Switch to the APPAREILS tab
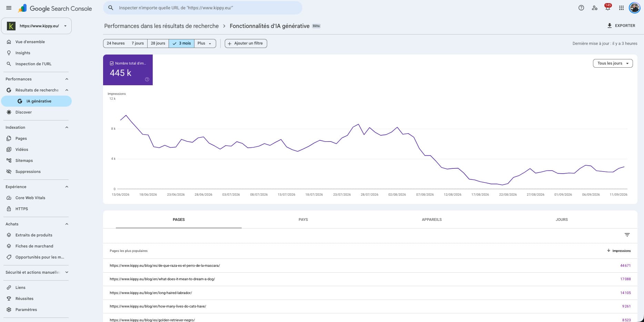The height and width of the screenshot is (322, 644). (432, 219)
